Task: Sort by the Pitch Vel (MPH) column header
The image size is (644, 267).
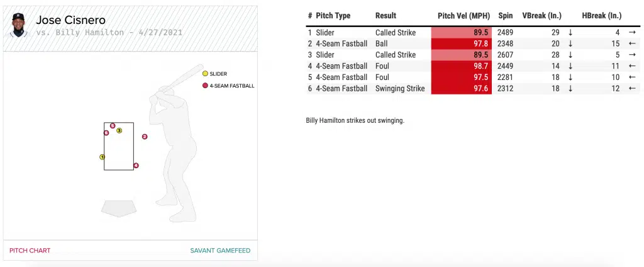Action: (x=464, y=16)
